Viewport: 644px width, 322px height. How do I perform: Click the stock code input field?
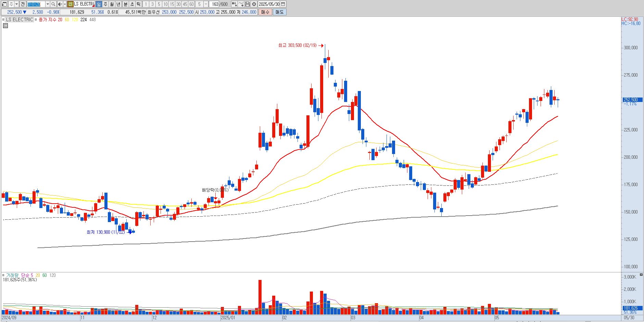[x=36, y=4]
